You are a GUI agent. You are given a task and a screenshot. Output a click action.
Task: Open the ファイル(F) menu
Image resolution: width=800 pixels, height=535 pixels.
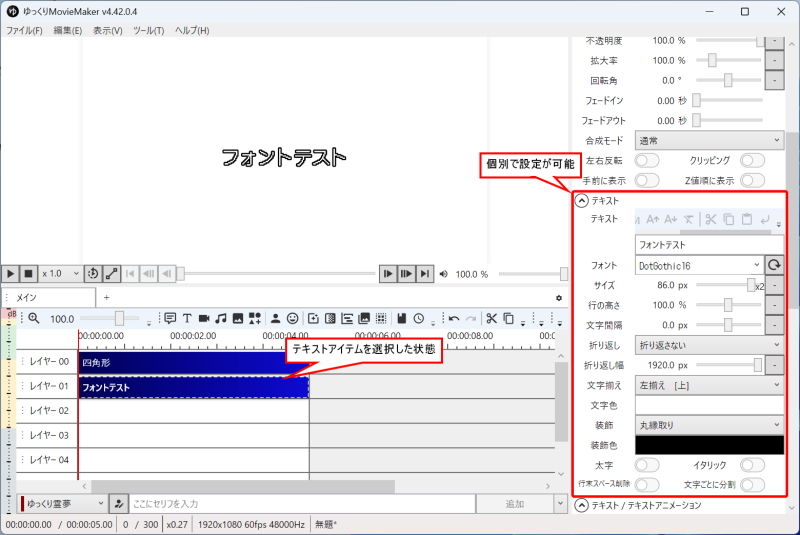coord(24,31)
